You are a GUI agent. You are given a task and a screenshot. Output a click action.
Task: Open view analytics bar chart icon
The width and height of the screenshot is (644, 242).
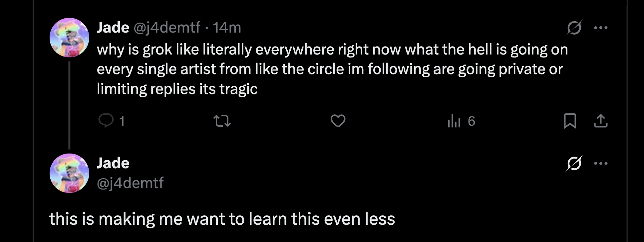(454, 121)
